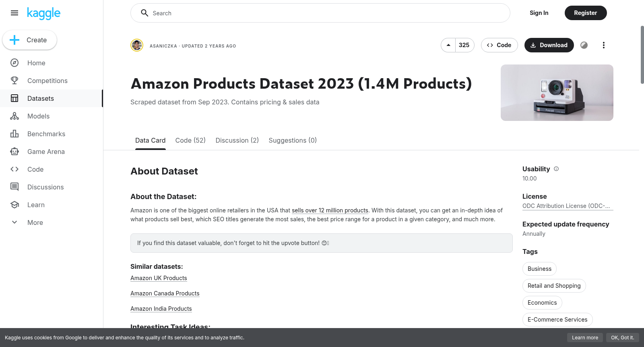Viewport: 644px width, 347px height.
Task: Open the hamburger navigation menu
Action: (14, 13)
